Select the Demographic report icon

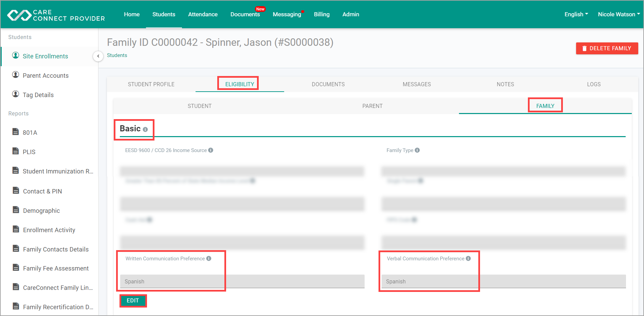pyautogui.click(x=15, y=210)
